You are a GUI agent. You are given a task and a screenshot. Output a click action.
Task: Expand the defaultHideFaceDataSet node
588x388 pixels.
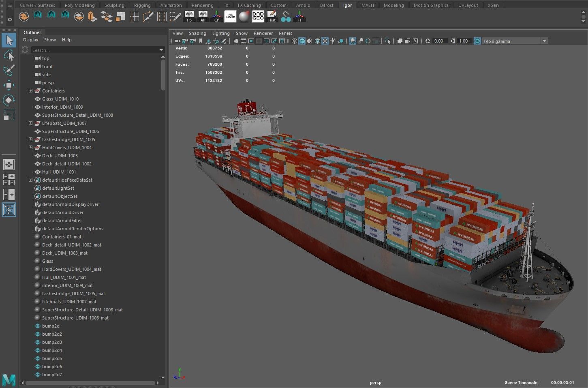click(30, 180)
